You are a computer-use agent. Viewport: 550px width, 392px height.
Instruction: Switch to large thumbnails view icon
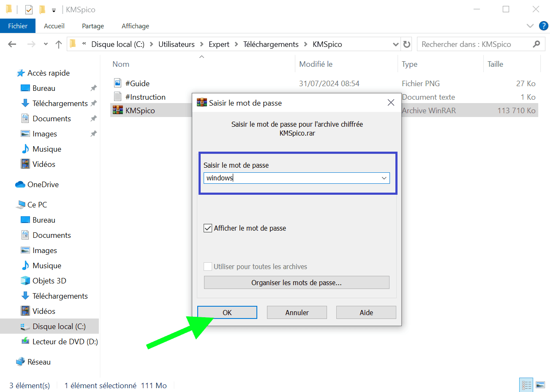(x=540, y=385)
